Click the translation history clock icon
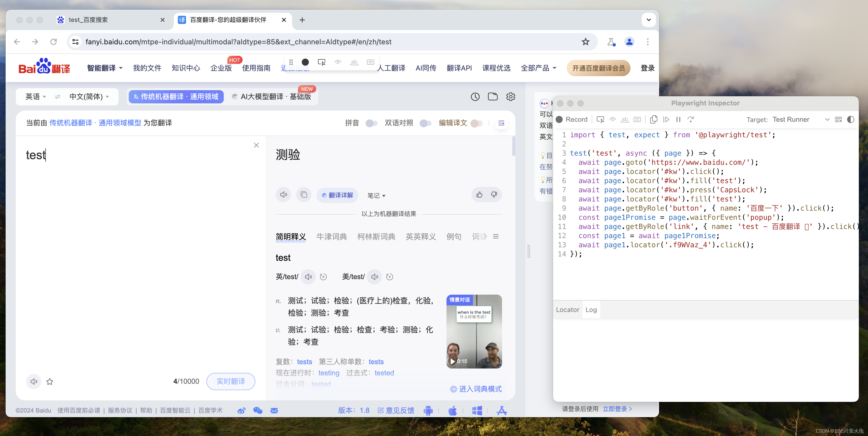Image resolution: width=868 pixels, height=436 pixels. [x=475, y=97]
